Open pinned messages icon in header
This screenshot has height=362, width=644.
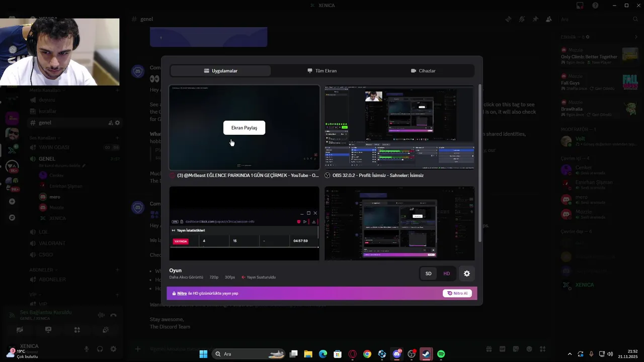[535, 19]
